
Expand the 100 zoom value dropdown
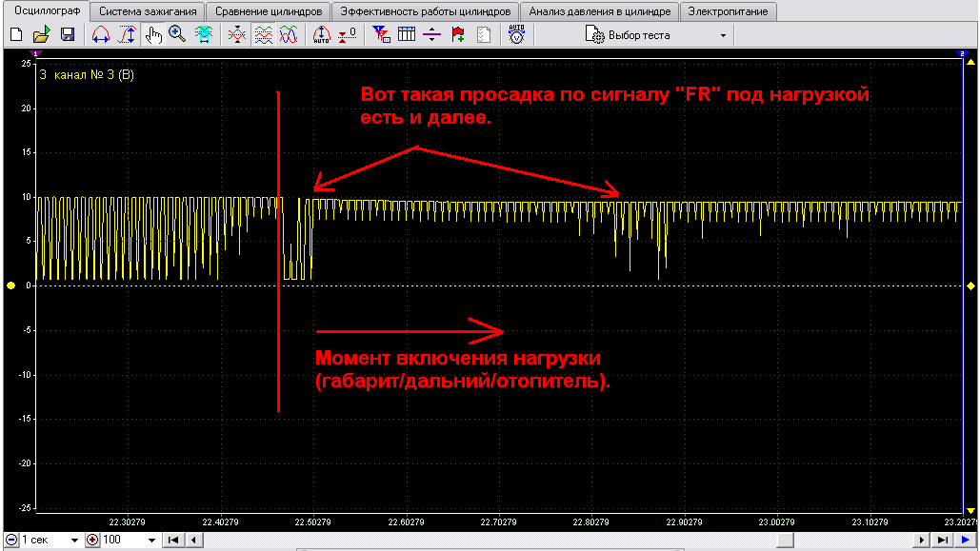click(x=151, y=540)
